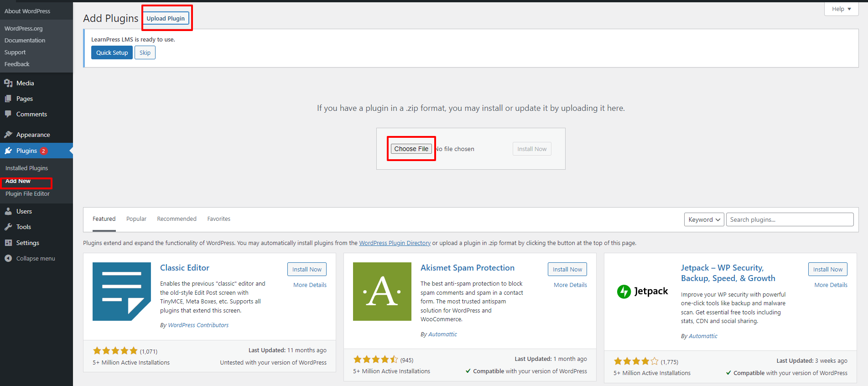
Task: Skip the LearnPress setup
Action: (x=145, y=52)
